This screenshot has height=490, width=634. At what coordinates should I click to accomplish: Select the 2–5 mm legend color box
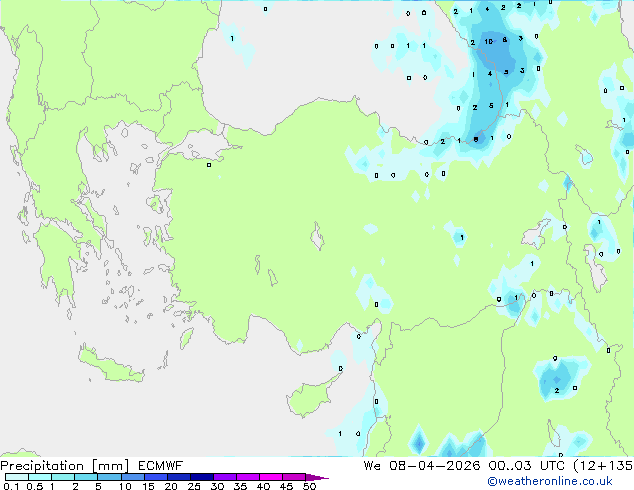tap(86, 477)
